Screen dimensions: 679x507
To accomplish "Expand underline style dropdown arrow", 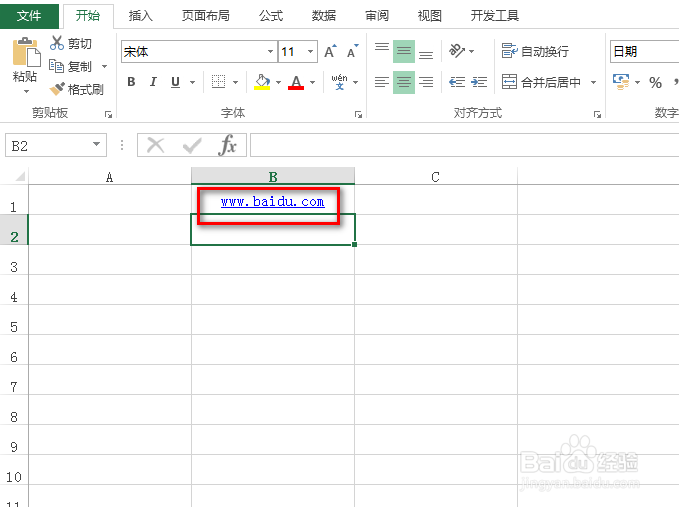I will click(x=192, y=82).
